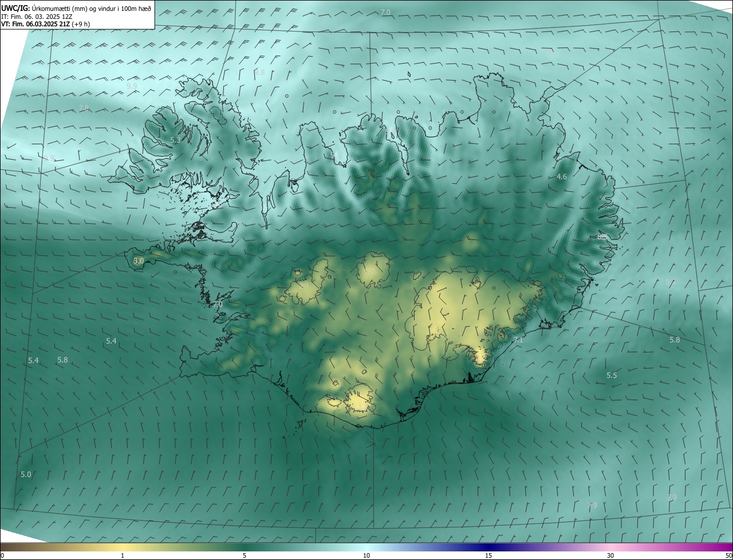Click the '15' tick on the color scale
733x560 pixels.
pos(488,556)
